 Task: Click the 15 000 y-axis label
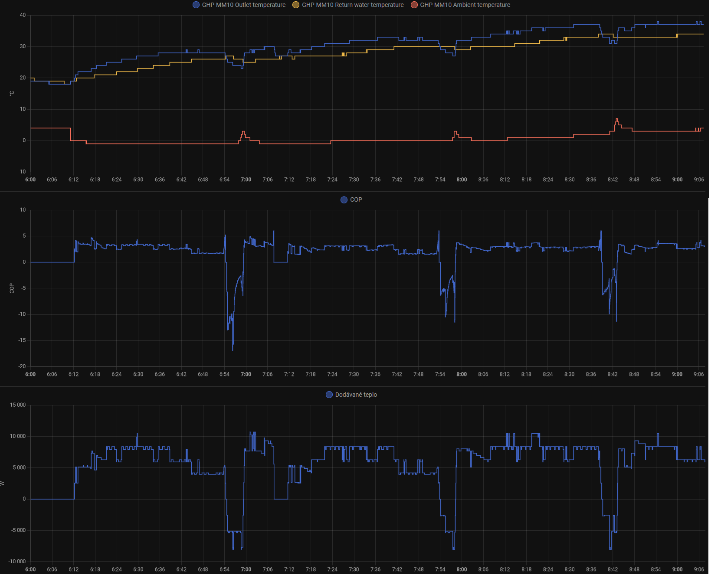18,405
